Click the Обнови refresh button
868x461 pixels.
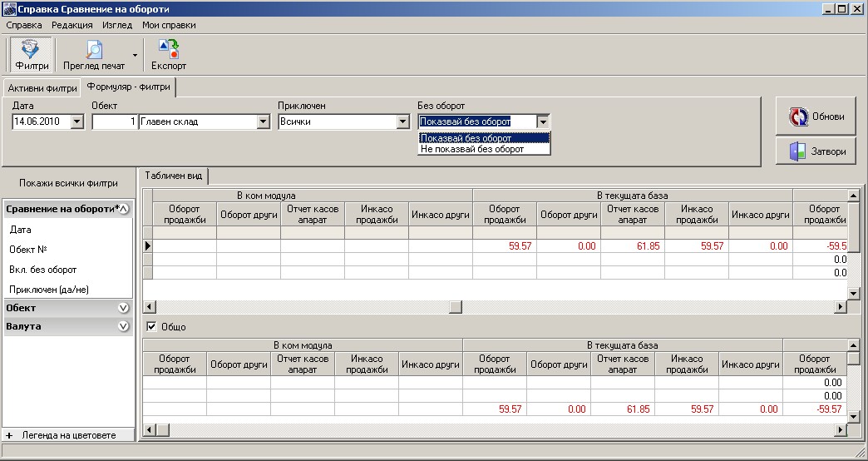816,116
